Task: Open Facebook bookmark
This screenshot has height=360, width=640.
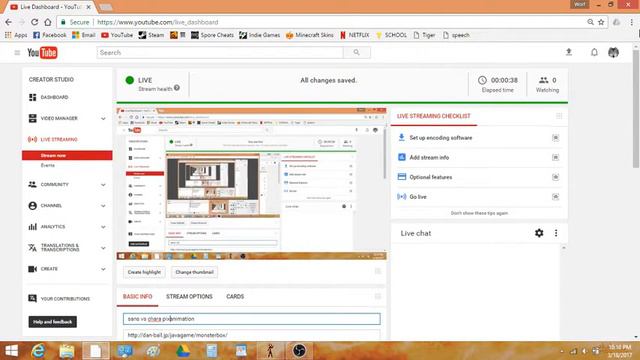Action: coord(49,35)
